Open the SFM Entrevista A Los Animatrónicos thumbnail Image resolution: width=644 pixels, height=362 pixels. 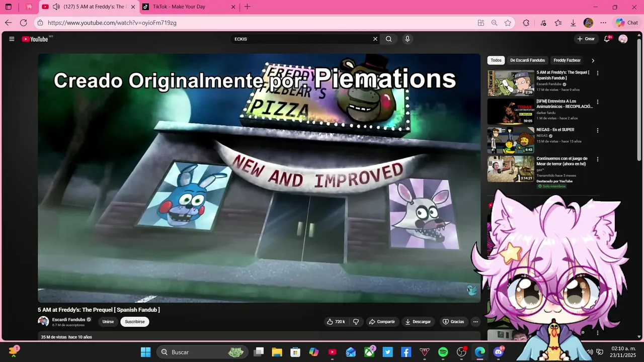[511, 111]
